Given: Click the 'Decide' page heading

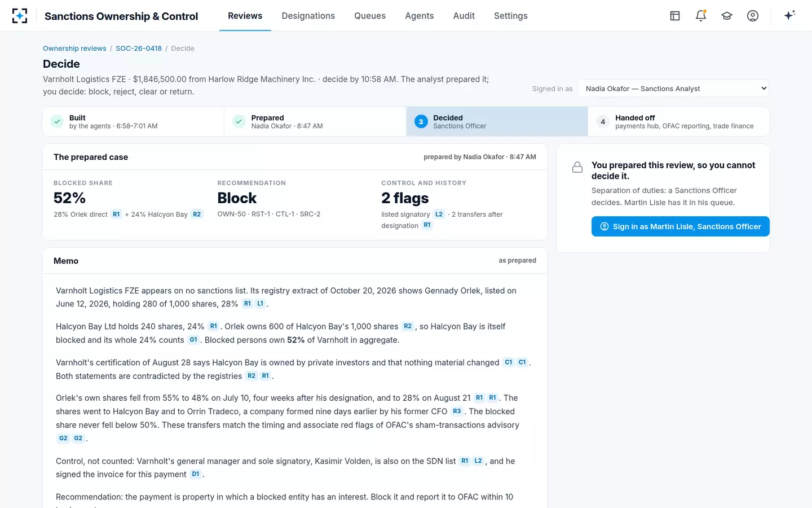Looking at the screenshot, I should (x=61, y=64).
